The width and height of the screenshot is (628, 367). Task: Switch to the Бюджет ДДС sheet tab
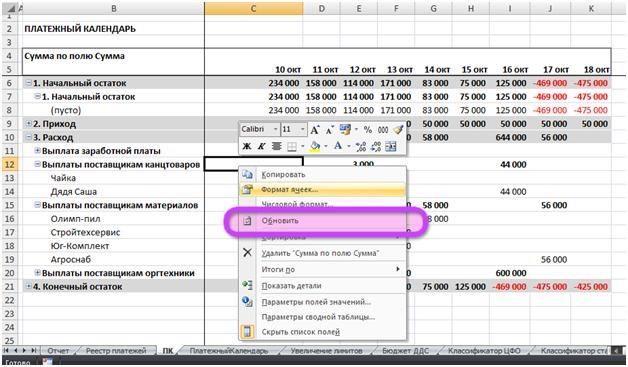click(x=405, y=351)
